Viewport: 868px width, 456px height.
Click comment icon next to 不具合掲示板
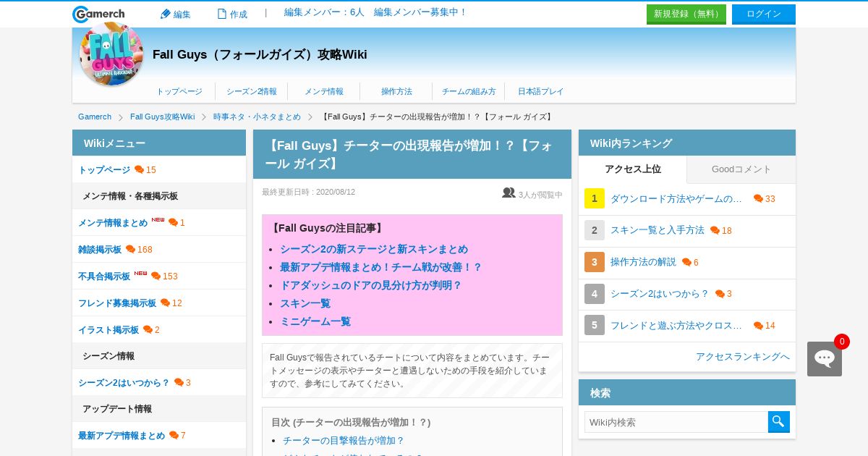pyautogui.click(x=156, y=276)
